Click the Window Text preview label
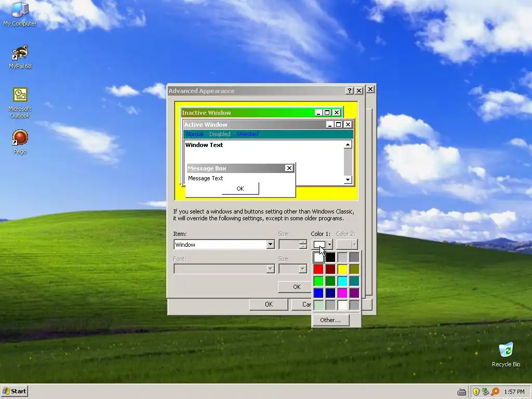 pos(204,145)
